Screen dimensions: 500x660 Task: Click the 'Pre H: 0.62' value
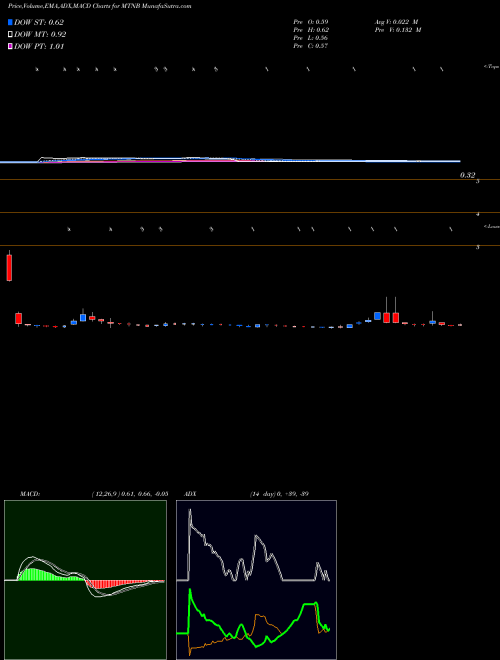click(x=311, y=30)
